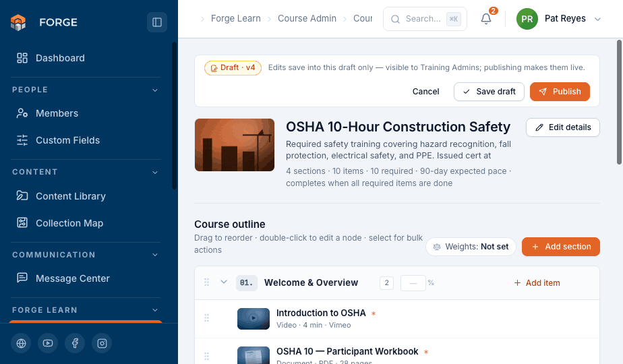This screenshot has width=623, height=364.
Task: Select the OSHA 10-Hour Construction Safety heading
Action: click(398, 127)
